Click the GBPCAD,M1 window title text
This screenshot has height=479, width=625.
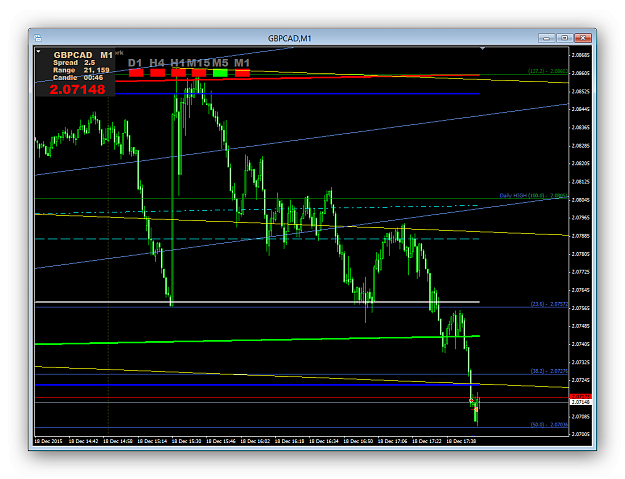pos(289,38)
